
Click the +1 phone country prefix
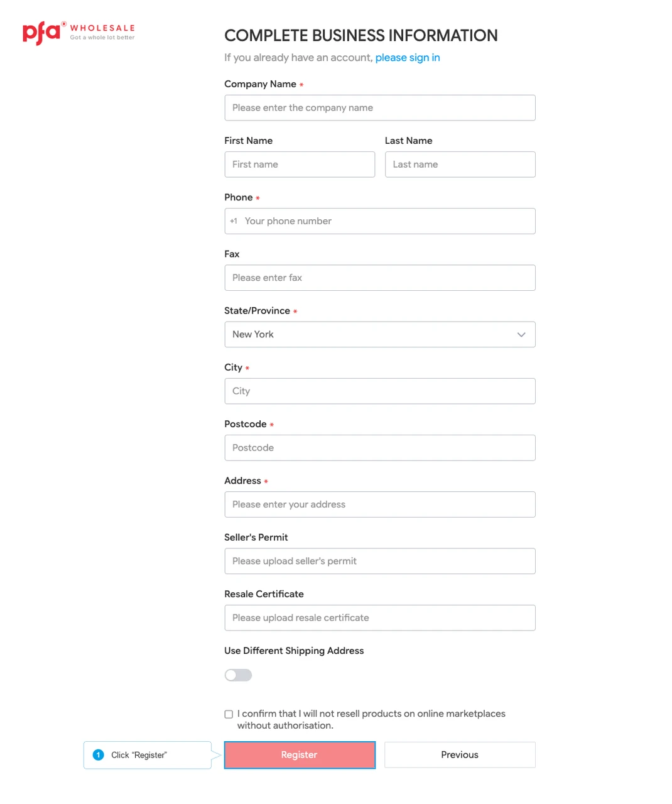234,221
